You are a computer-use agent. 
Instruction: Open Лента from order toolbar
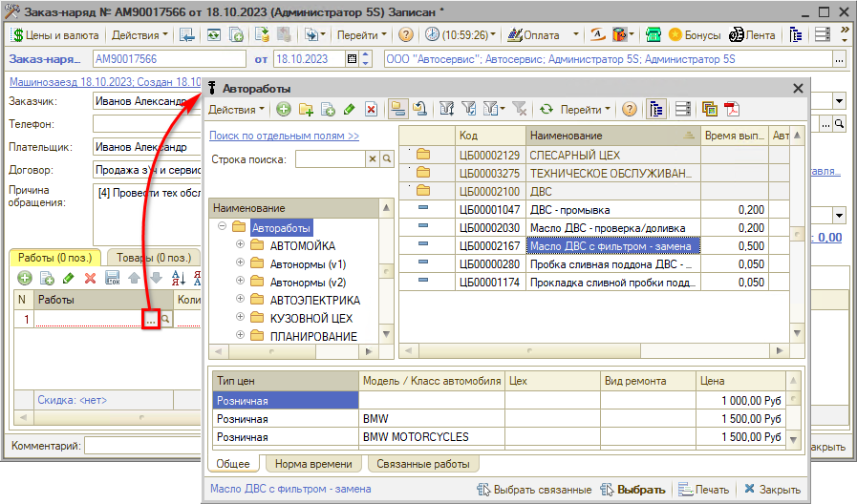click(x=752, y=35)
